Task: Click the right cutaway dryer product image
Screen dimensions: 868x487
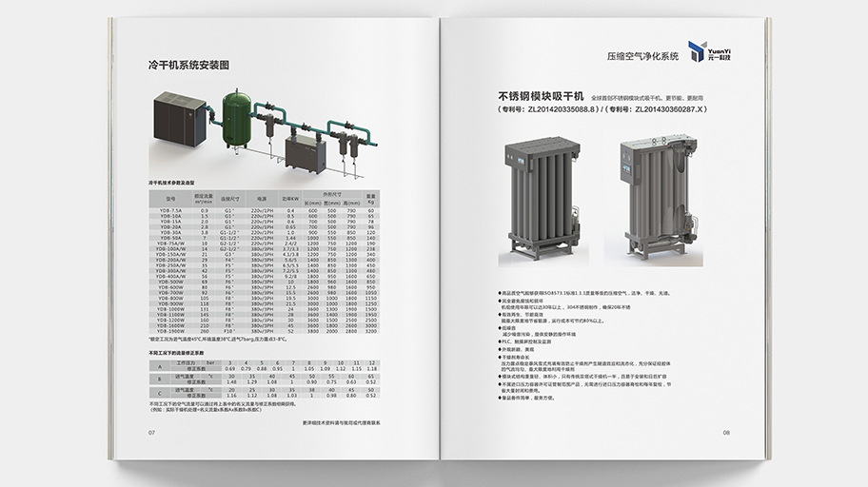Action: tap(657, 199)
